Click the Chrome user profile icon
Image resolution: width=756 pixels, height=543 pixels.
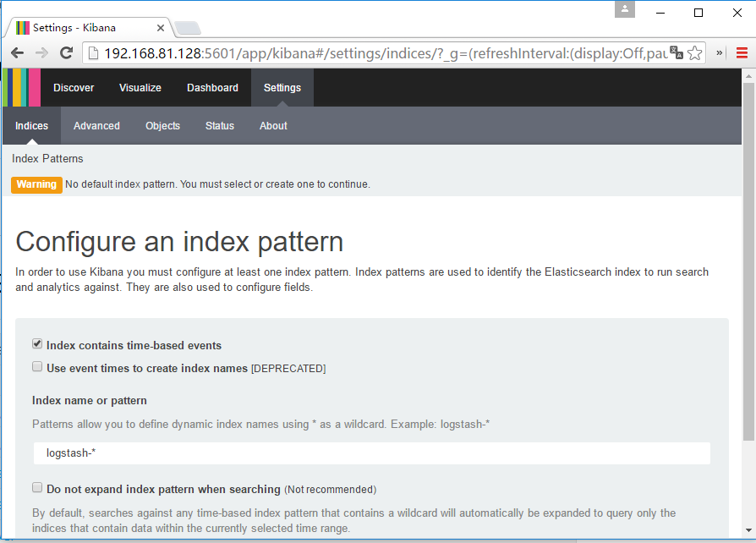pos(624,9)
